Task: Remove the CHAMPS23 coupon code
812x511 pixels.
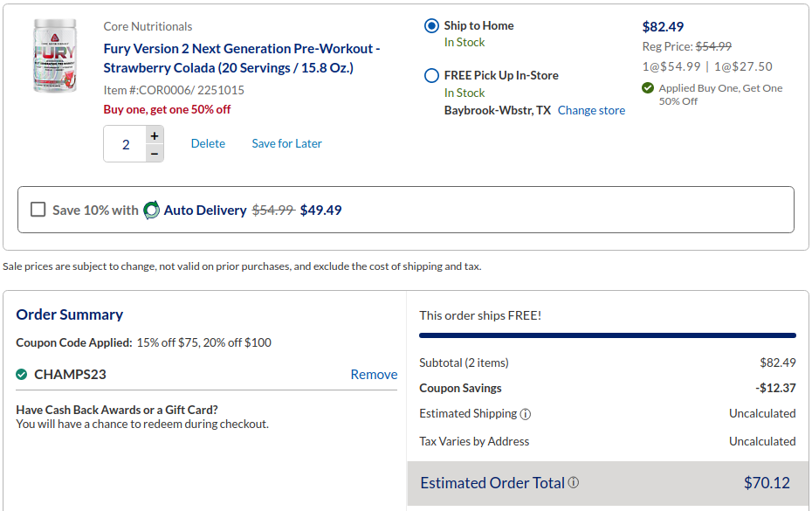Action: point(374,375)
